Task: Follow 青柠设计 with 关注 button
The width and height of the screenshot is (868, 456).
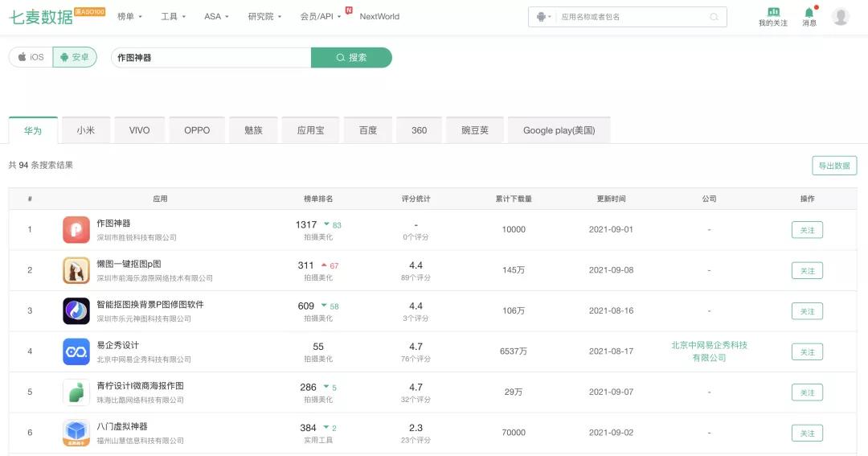Action: pyautogui.click(x=807, y=392)
